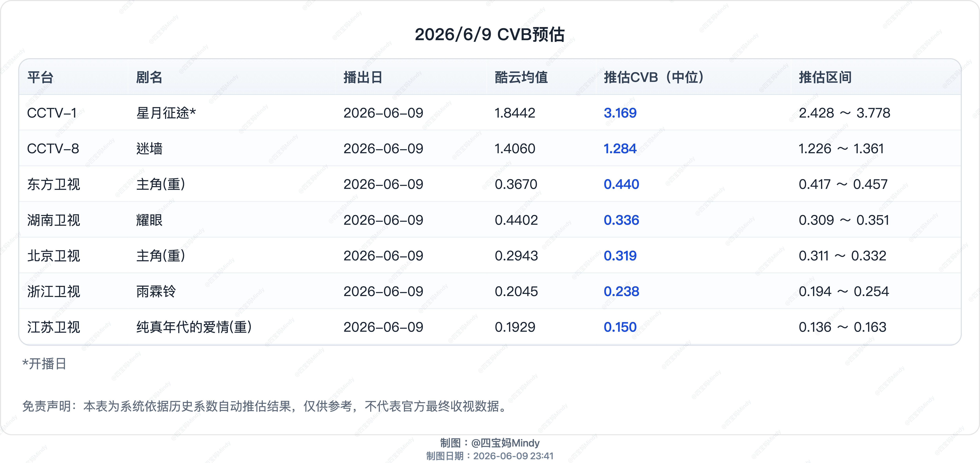Click the range '0.194 ～ 0.254'
980x463 pixels.
tap(844, 292)
